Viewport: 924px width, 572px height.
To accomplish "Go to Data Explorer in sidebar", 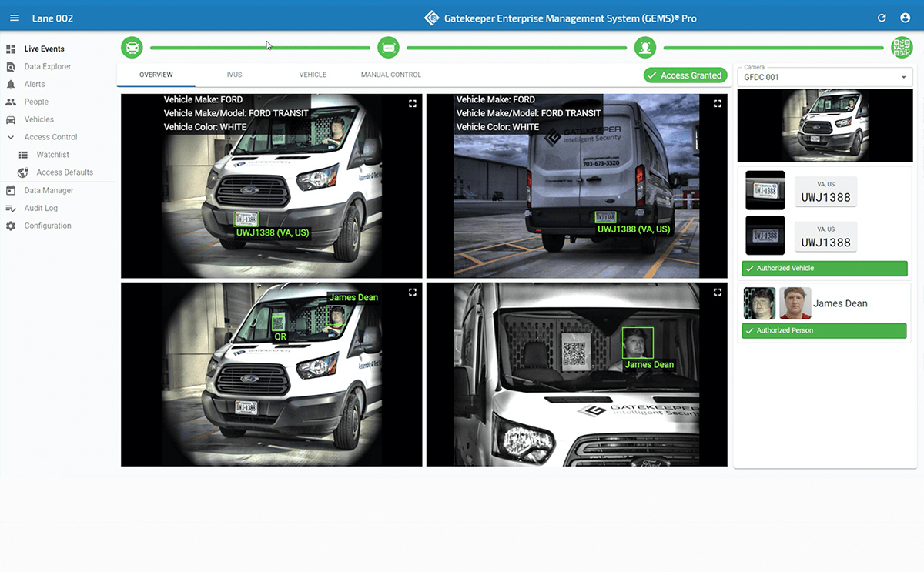I will tap(47, 66).
